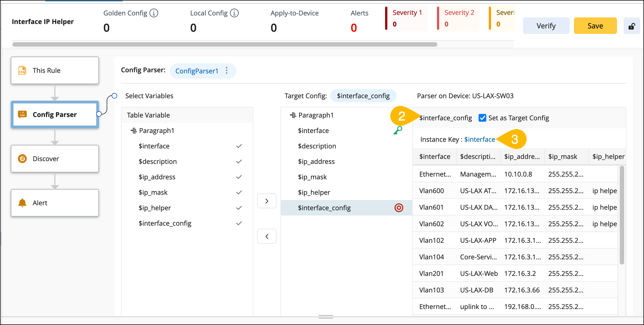The height and width of the screenshot is (325, 644).
Task: Collapse Paragraph1 under Table Variable
Action: pos(134,130)
